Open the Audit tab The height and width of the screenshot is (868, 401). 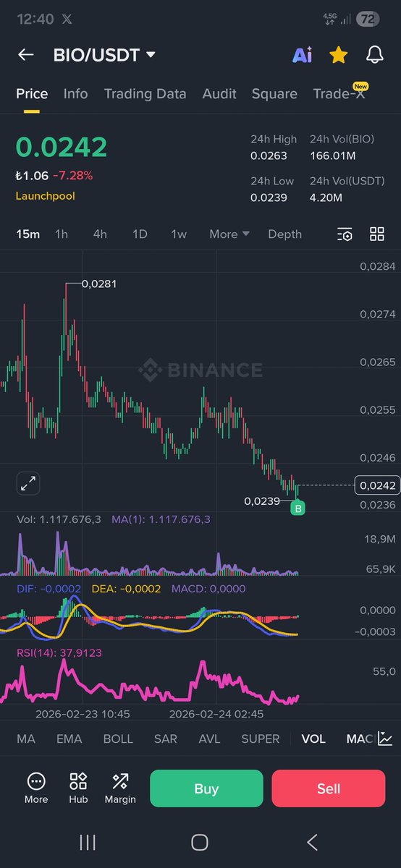point(219,93)
